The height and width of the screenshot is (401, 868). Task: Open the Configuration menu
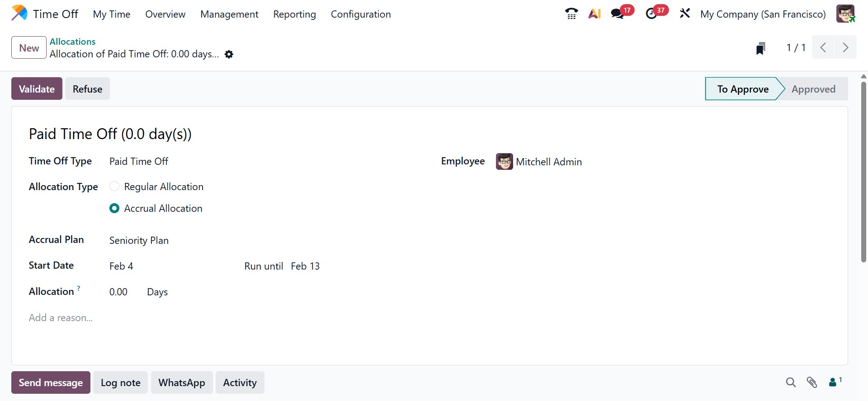361,14
